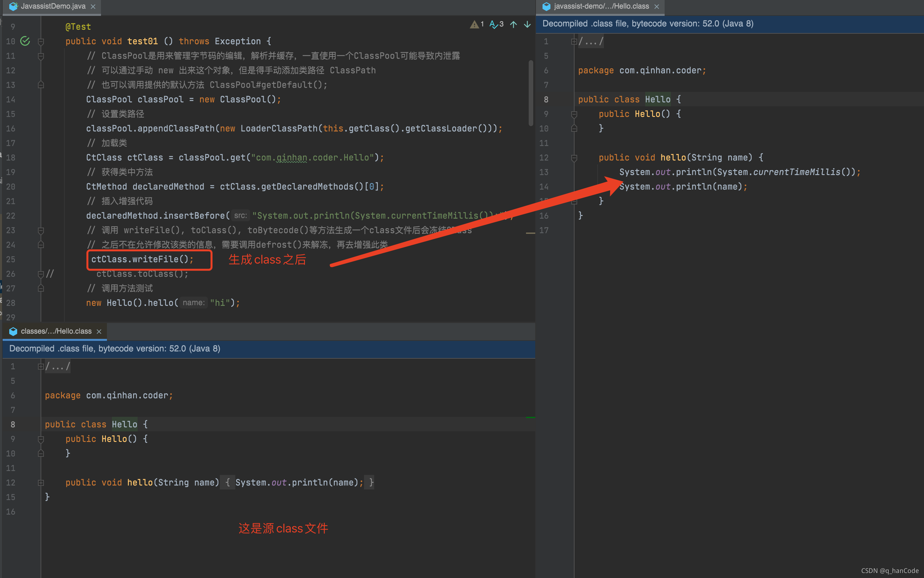Expand folded header comment in right Hello.class
The image size is (924, 578).
click(x=574, y=41)
